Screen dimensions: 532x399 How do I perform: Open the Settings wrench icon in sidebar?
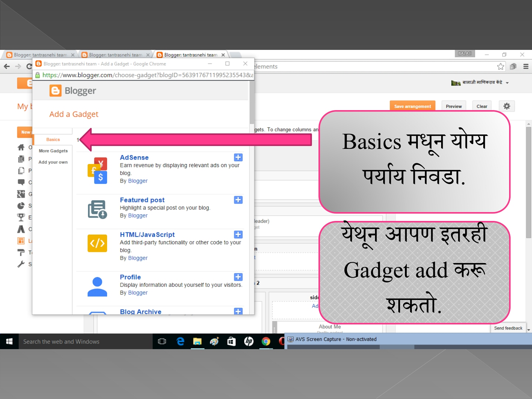point(21,264)
